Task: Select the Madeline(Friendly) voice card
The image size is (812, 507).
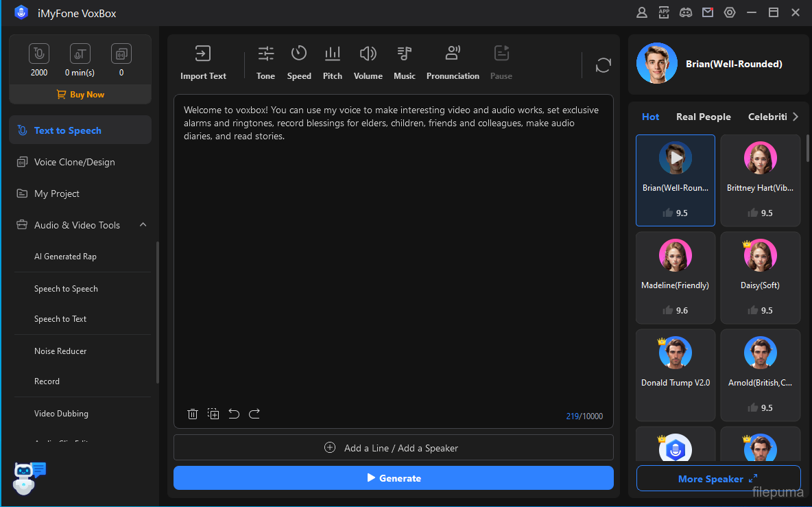Action: (x=675, y=277)
